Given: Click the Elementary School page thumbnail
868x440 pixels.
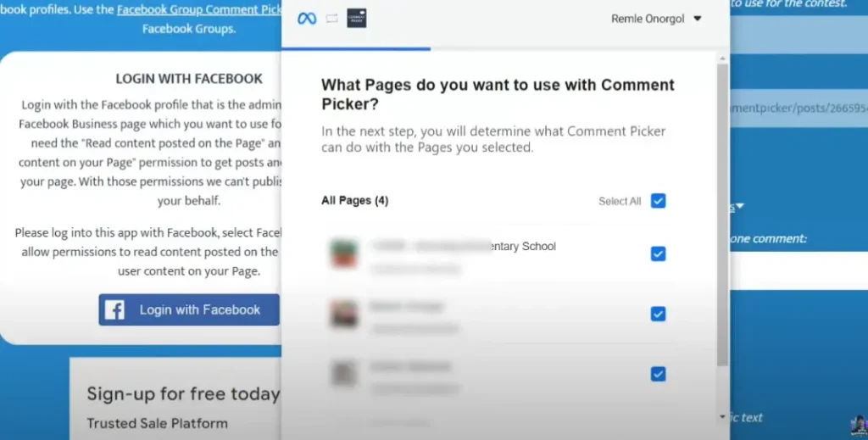Looking at the screenshot, I should click(x=344, y=253).
